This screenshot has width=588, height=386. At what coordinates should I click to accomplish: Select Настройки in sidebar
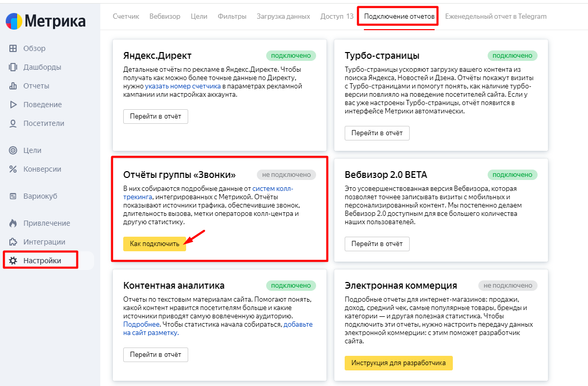coord(43,261)
